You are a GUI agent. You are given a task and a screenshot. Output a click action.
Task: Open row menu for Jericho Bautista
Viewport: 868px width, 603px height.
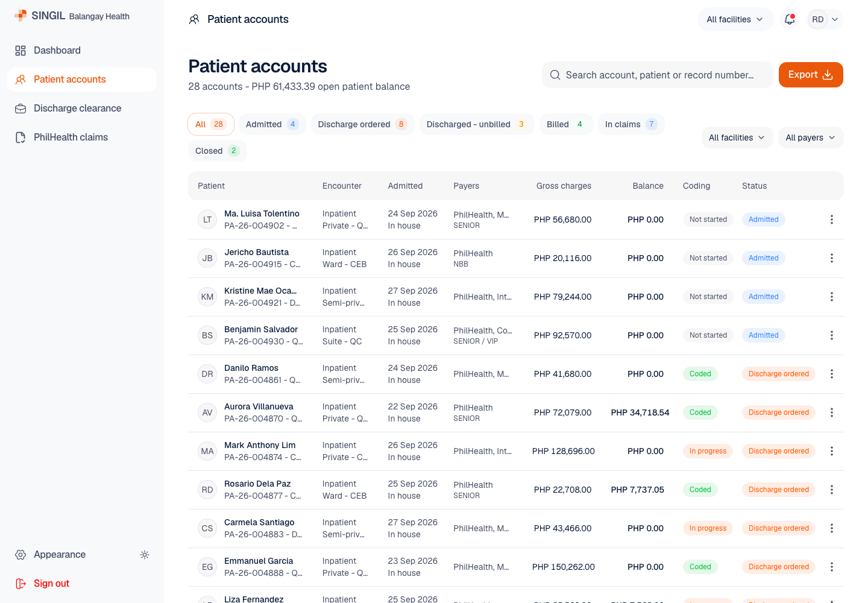click(832, 258)
